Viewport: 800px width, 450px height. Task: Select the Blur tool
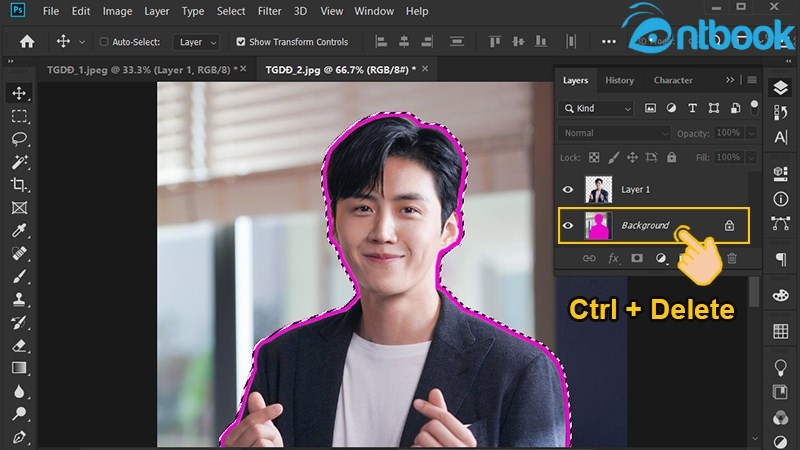pos(19,391)
